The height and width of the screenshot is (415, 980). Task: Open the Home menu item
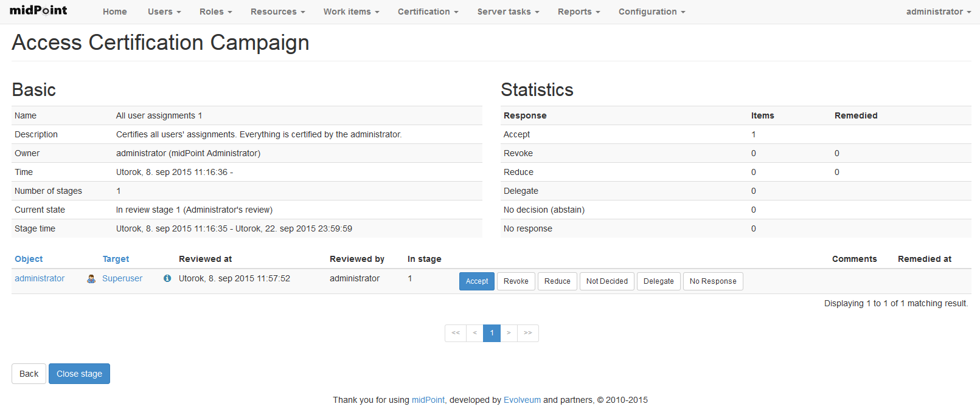click(x=115, y=12)
